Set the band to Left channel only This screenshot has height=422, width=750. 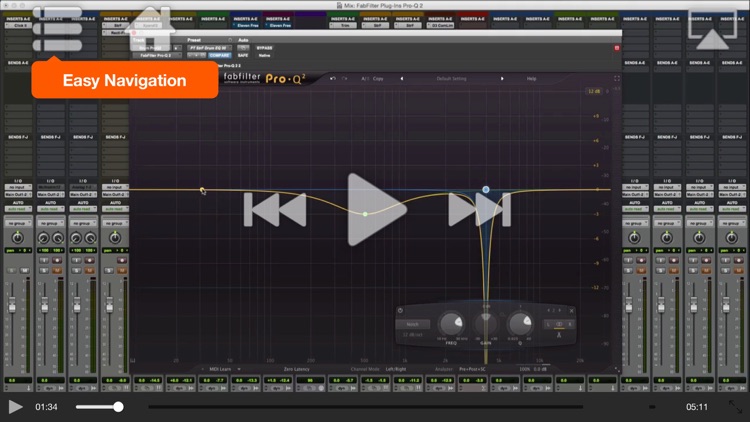[549, 324]
